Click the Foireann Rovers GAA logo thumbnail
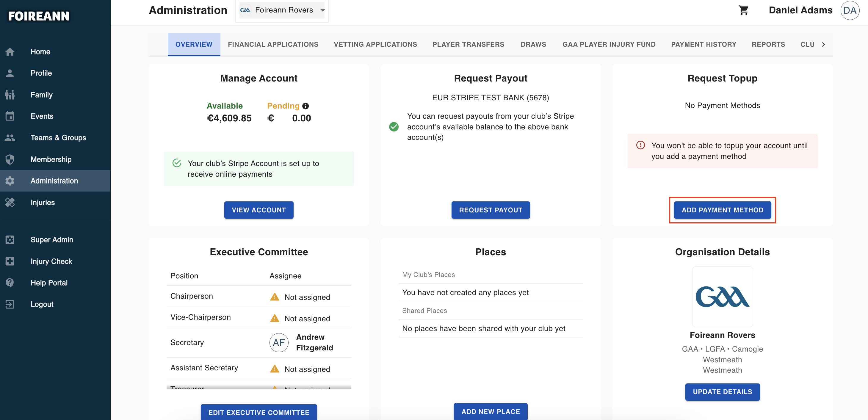 point(723,297)
